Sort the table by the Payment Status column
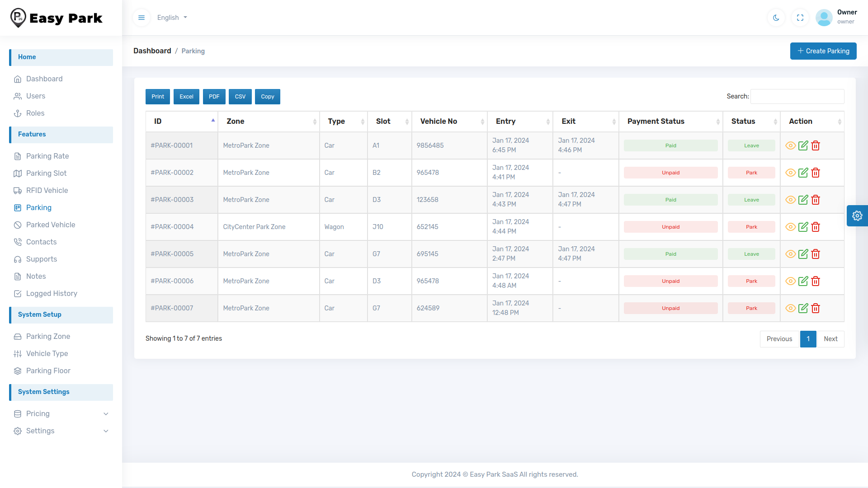Image resolution: width=868 pixels, height=488 pixels. [656, 121]
